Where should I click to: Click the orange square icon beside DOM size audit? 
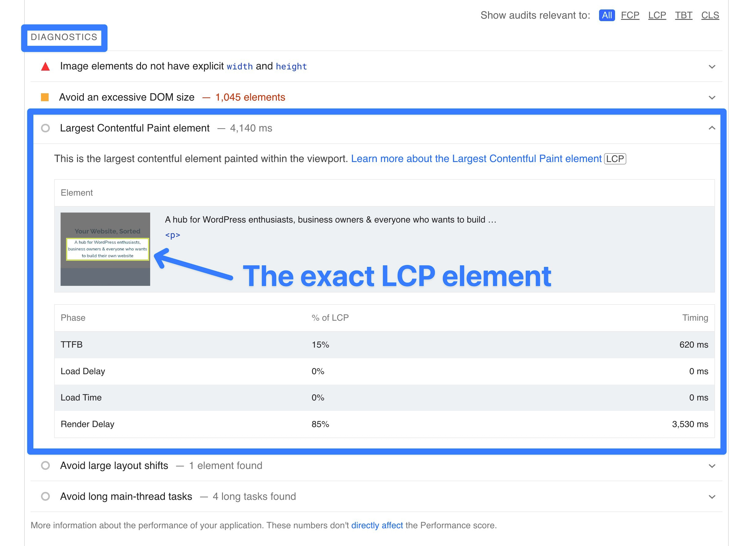coord(45,97)
